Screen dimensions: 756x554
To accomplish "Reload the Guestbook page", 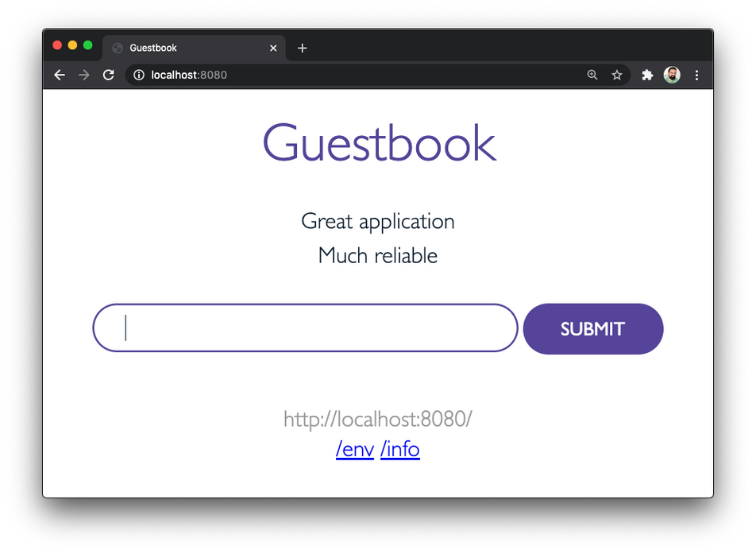I will point(109,75).
